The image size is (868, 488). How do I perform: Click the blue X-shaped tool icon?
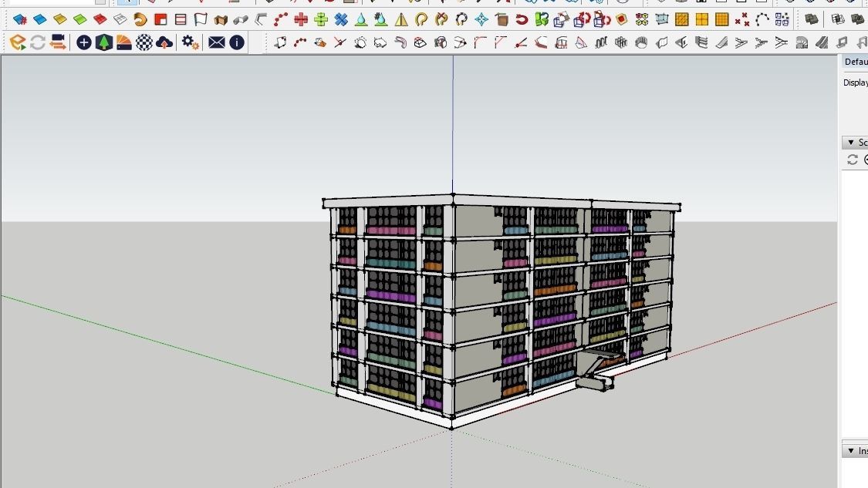341,20
